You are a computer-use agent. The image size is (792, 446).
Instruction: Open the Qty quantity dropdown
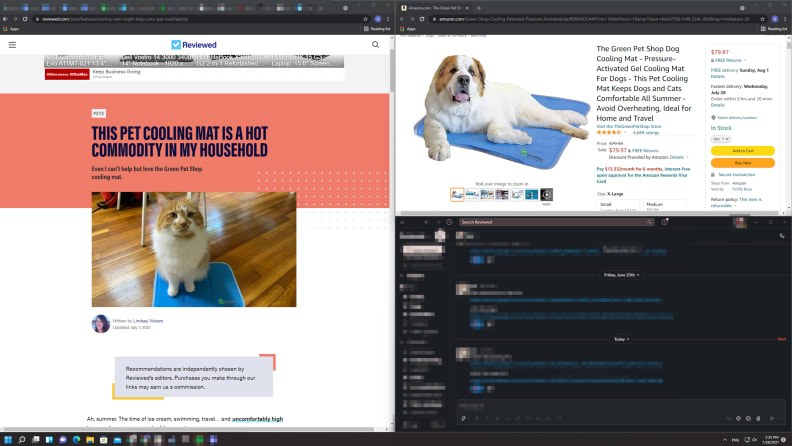tap(721, 139)
